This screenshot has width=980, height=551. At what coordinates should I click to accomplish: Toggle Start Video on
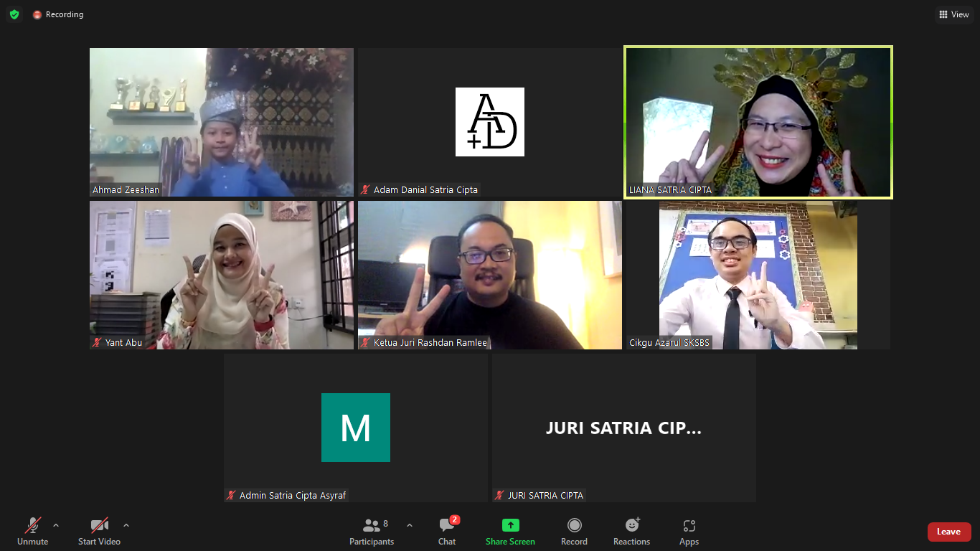pos(99,531)
